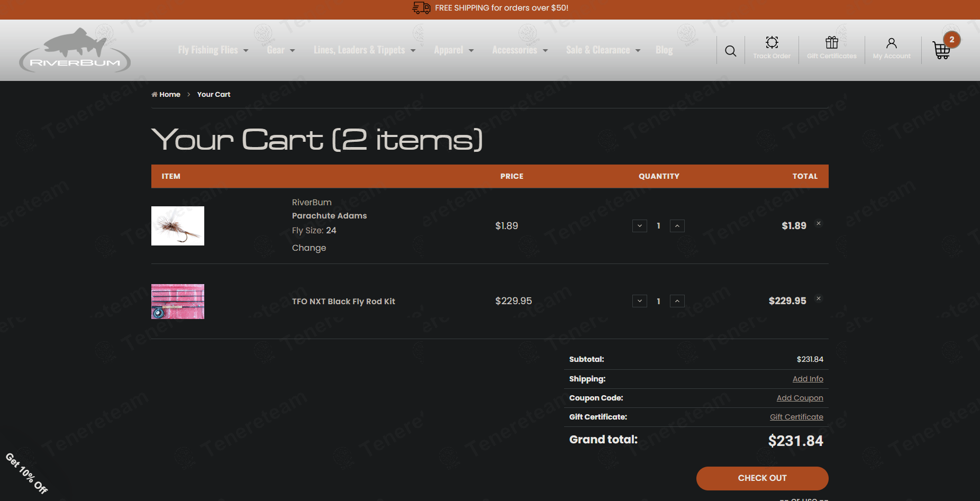This screenshot has width=980, height=501.
Task: Open Gift Certificates in the header
Action: click(832, 48)
